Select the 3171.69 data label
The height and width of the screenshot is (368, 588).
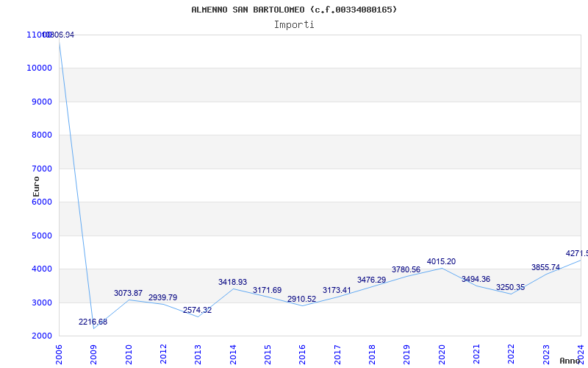pyautogui.click(x=267, y=290)
